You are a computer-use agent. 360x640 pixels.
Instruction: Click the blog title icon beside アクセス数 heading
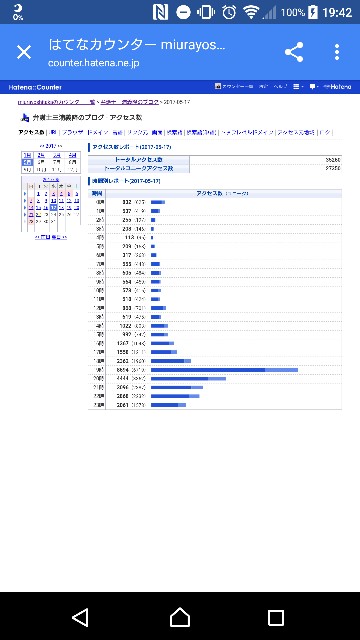pos(24,118)
